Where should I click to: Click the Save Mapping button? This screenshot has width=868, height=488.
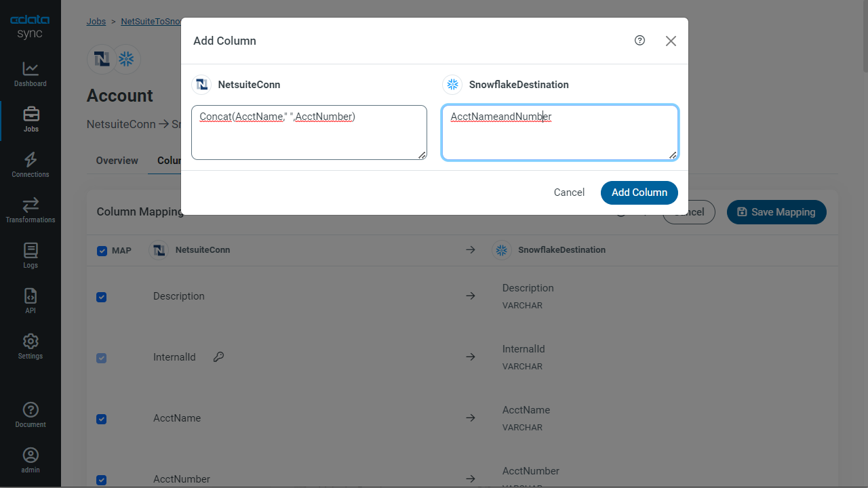[776, 212]
